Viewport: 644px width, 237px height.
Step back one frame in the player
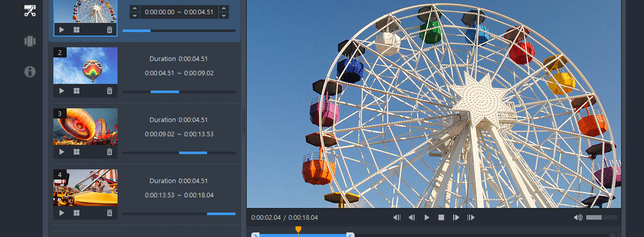(x=412, y=218)
